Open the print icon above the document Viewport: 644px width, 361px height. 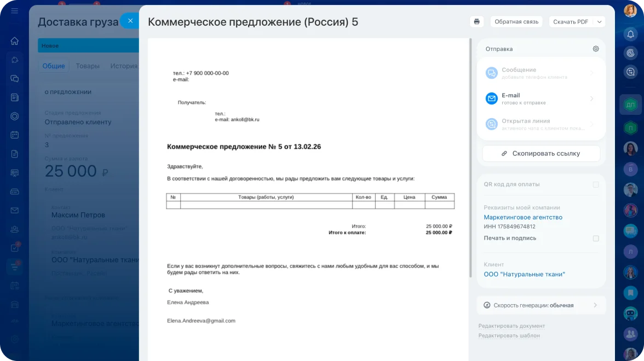click(476, 21)
